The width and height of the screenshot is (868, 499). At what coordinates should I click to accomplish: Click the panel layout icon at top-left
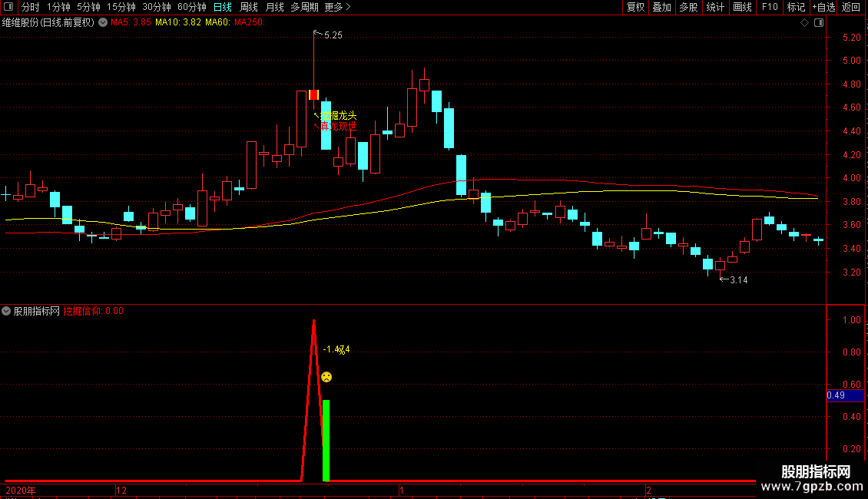pos(8,7)
